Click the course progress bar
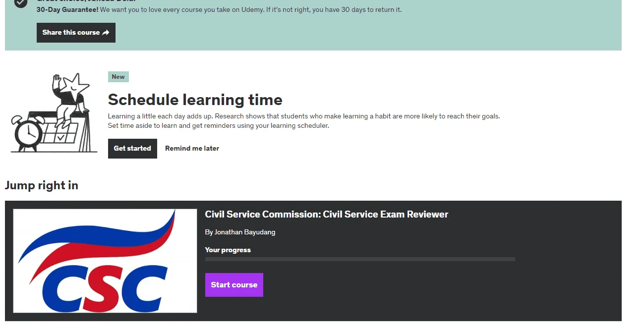 [360, 259]
